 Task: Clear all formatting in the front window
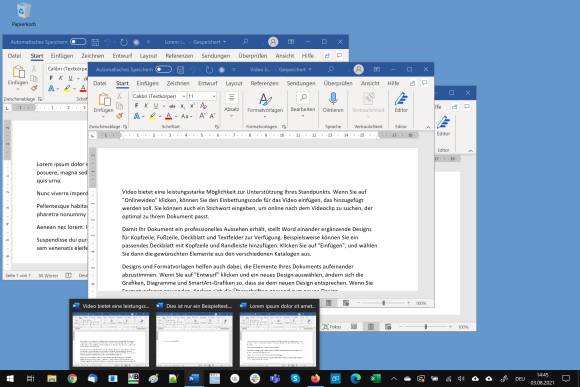[x=203, y=106]
